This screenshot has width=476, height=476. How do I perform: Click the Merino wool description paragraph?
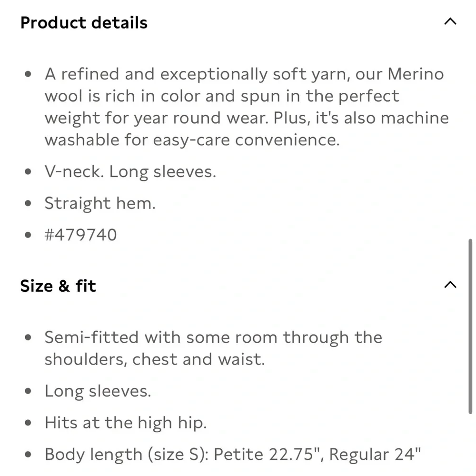pyautogui.click(x=238, y=107)
